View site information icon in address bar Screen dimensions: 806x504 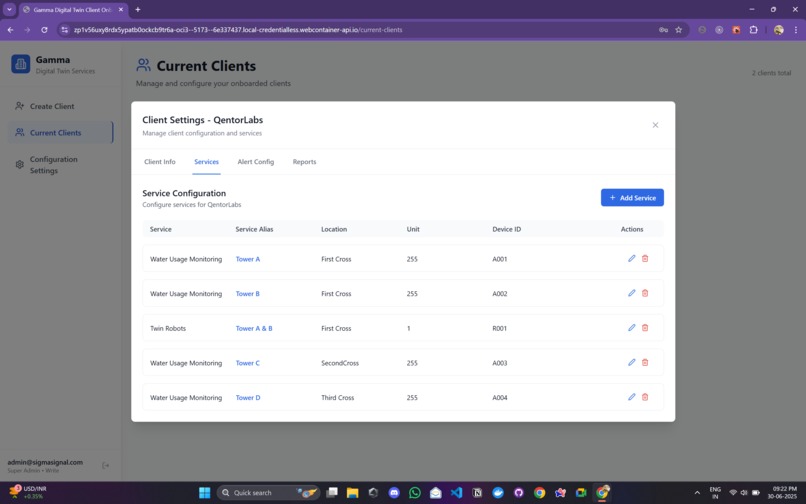coord(64,30)
